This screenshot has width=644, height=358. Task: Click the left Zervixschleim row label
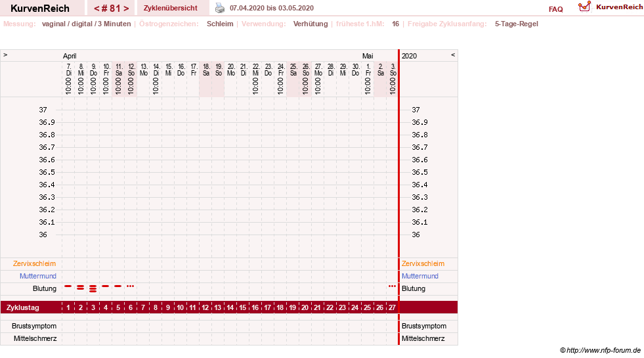[35, 263]
